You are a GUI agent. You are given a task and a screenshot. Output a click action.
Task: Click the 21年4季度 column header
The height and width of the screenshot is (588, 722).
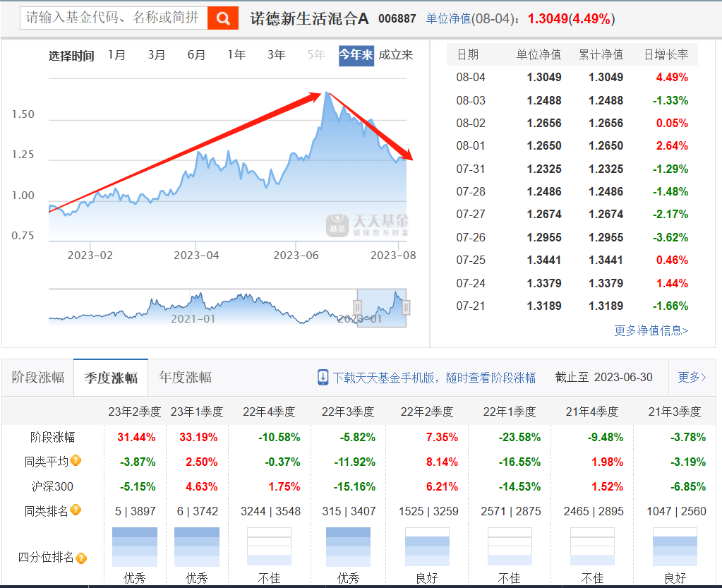point(592,412)
